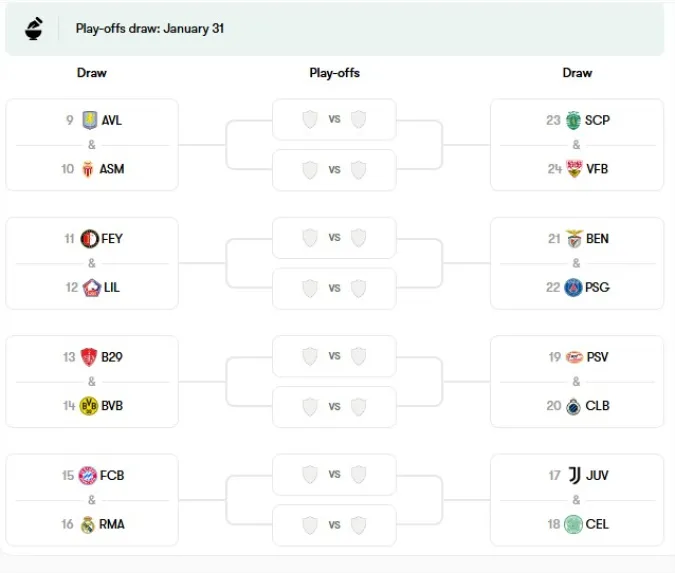The width and height of the screenshot is (675, 573).
Task: Click the Play-offs draw: January 31 banner
Action: [150, 28]
